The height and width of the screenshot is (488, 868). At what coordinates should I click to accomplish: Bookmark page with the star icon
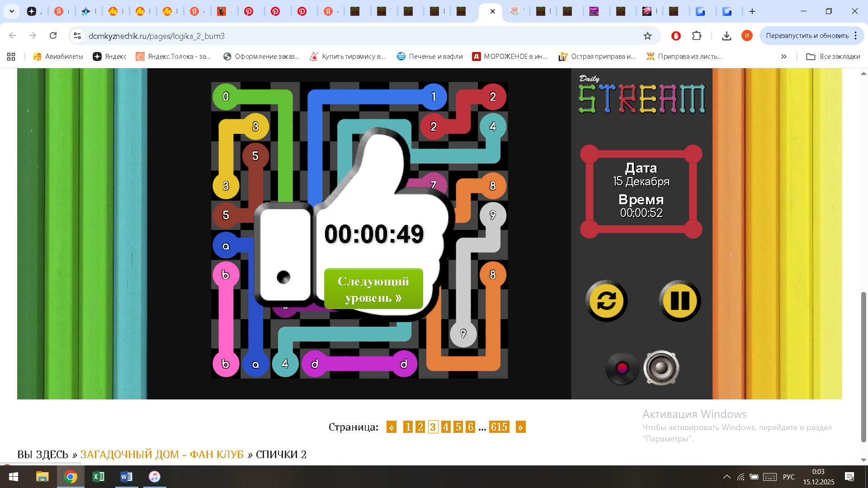[647, 36]
